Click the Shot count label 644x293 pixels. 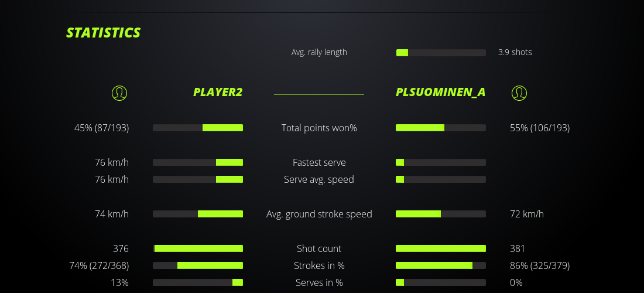click(319, 248)
